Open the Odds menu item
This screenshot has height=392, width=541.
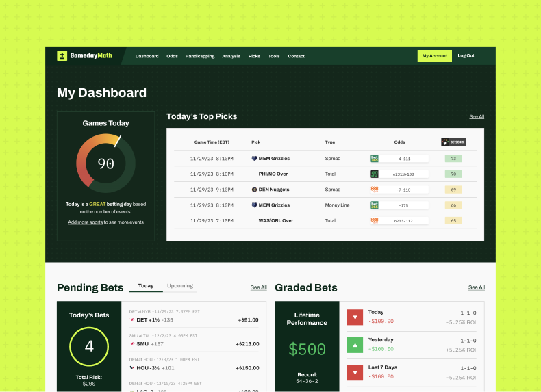tap(172, 56)
